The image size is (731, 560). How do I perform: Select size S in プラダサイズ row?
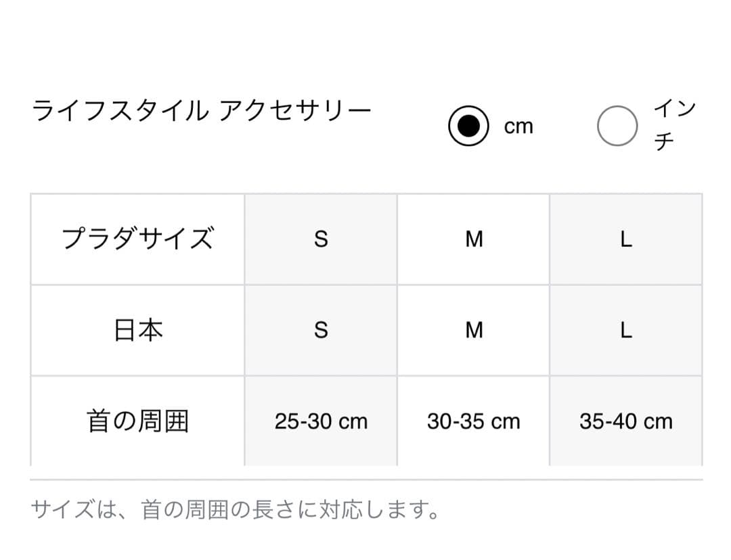[x=321, y=239]
